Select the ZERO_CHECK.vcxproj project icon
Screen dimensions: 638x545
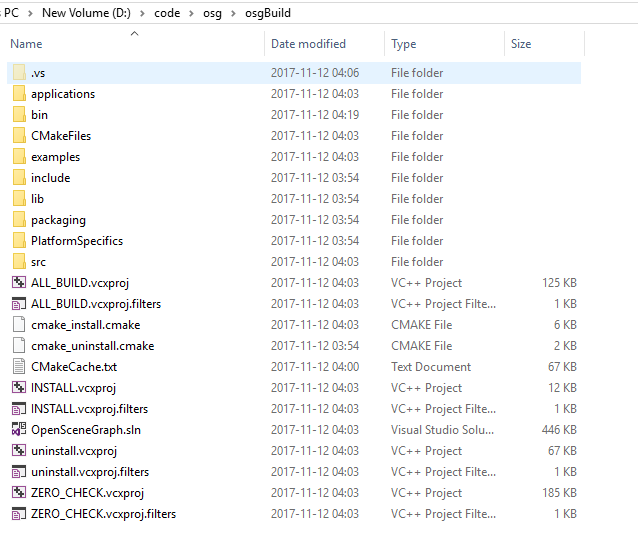click(19, 492)
